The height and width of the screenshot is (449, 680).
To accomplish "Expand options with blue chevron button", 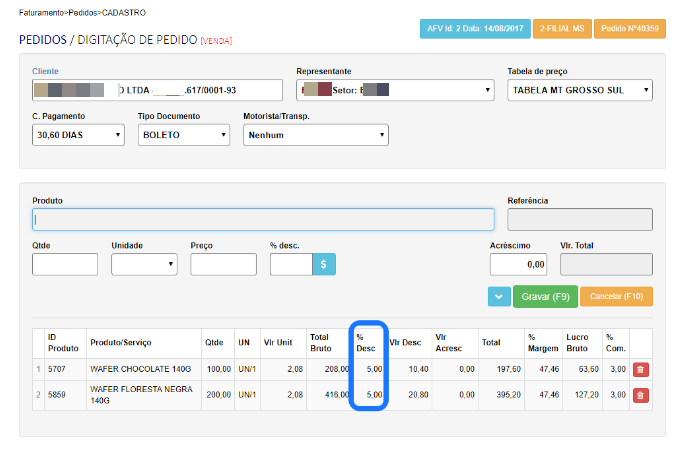I will [498, 296].
